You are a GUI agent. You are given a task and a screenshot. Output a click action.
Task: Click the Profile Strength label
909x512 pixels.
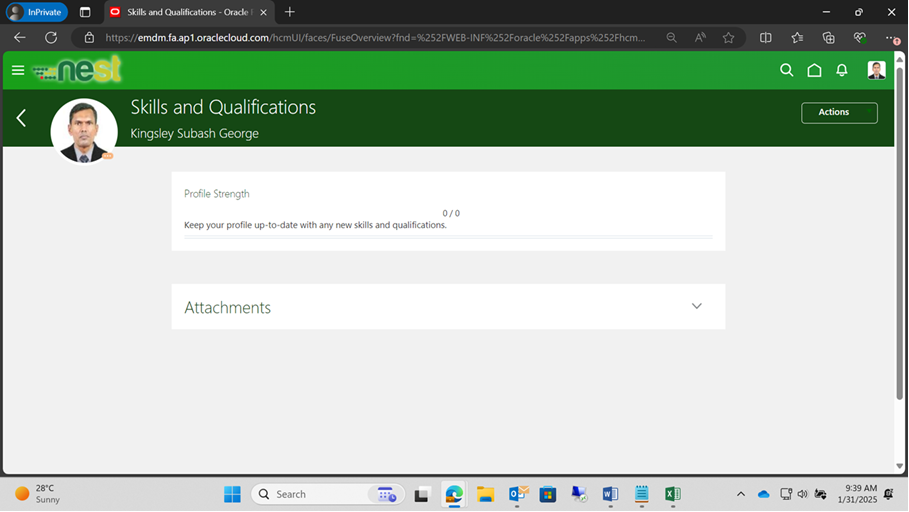click(217, 194)
